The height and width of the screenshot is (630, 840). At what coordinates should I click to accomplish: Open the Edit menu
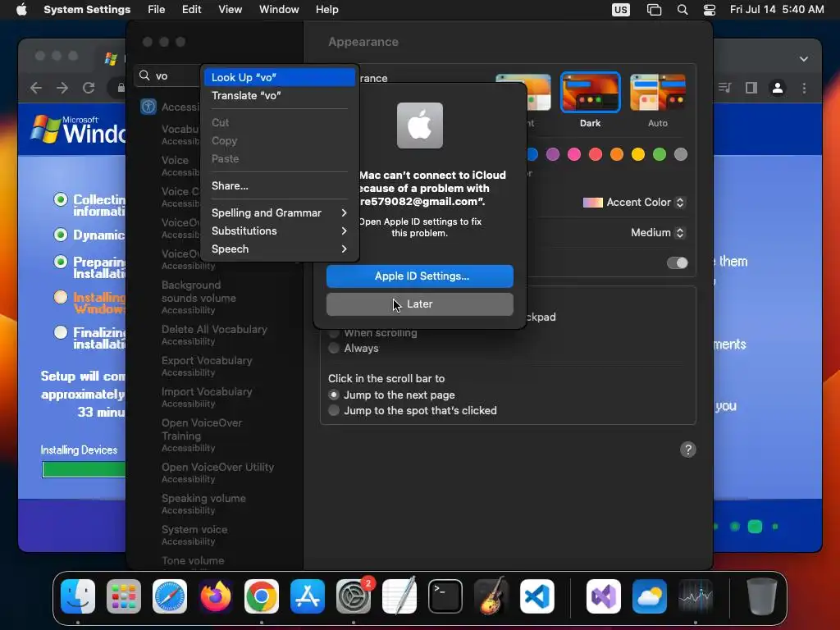click(x=191, y=10)
